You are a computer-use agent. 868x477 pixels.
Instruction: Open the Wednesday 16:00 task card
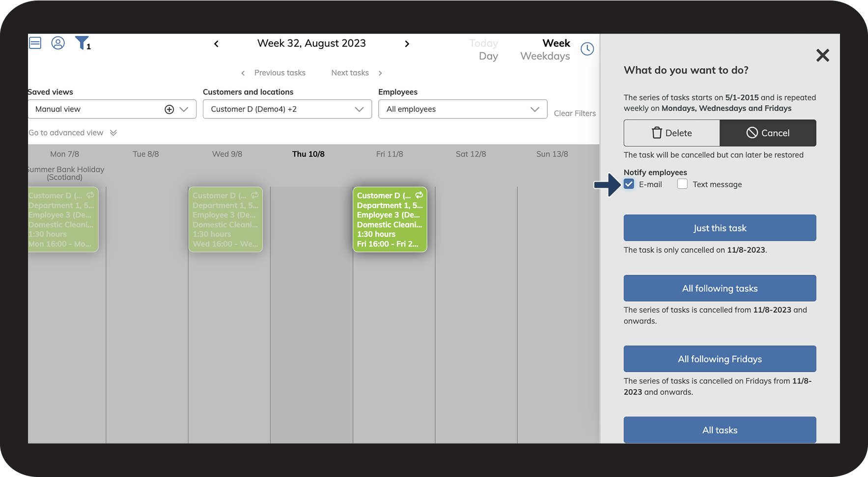click(225, 219)
